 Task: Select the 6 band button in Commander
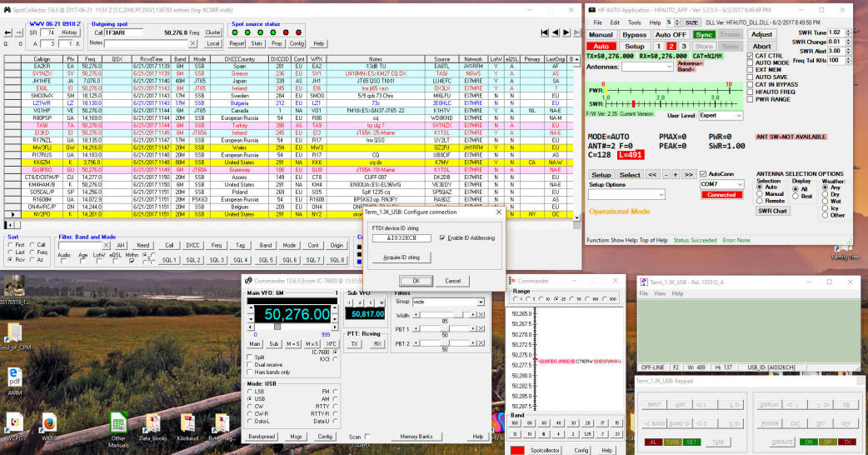point(544,434)
